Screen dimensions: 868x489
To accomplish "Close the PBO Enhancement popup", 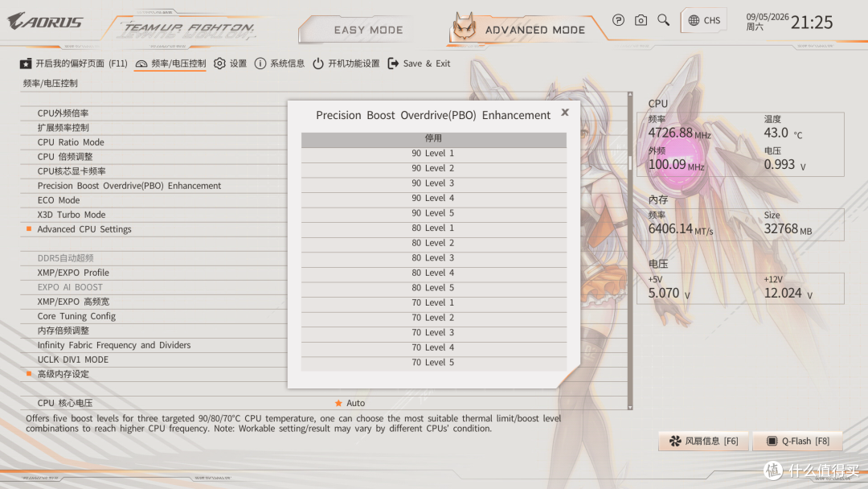I will point(565,113).
